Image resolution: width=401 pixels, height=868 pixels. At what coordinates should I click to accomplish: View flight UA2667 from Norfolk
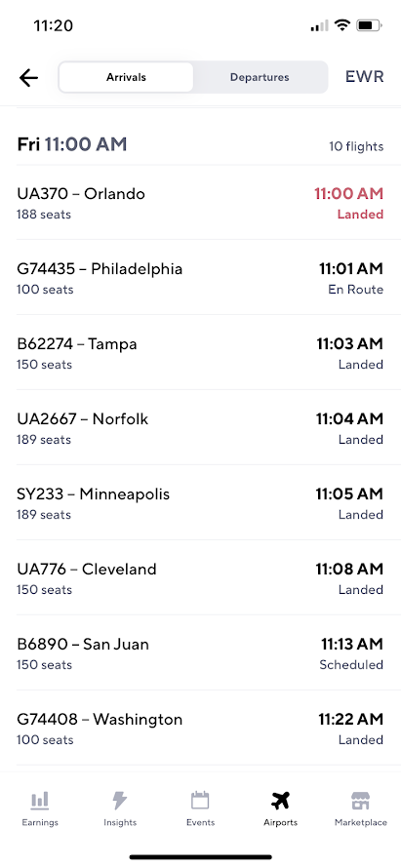201,427
